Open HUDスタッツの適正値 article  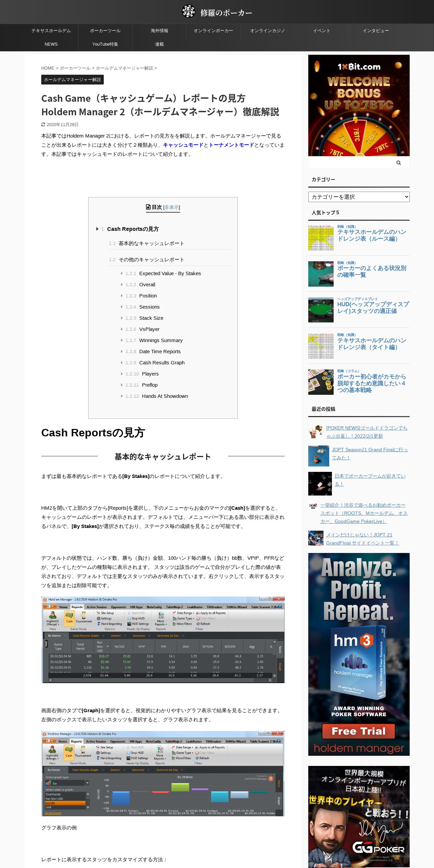(x=373, y=308)
